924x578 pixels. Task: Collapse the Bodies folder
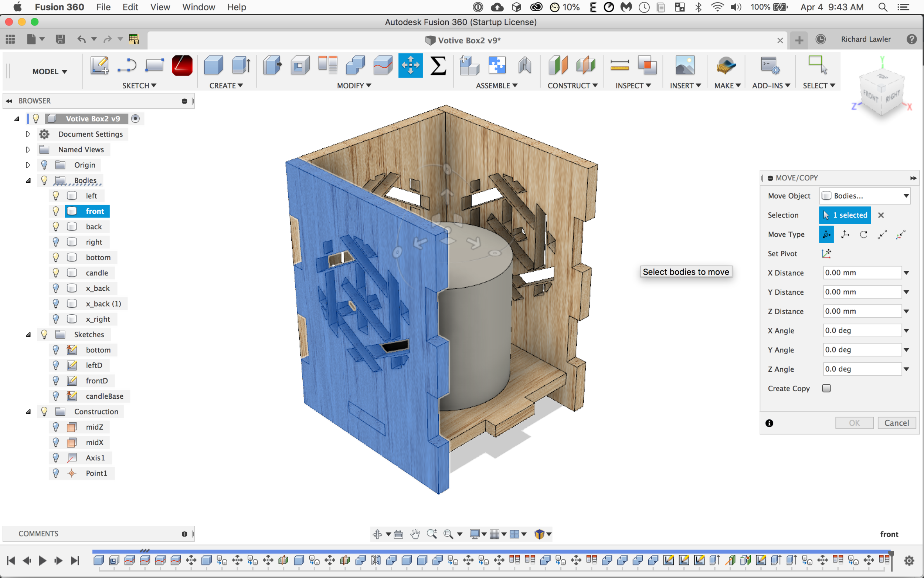(x=28, y=180)
